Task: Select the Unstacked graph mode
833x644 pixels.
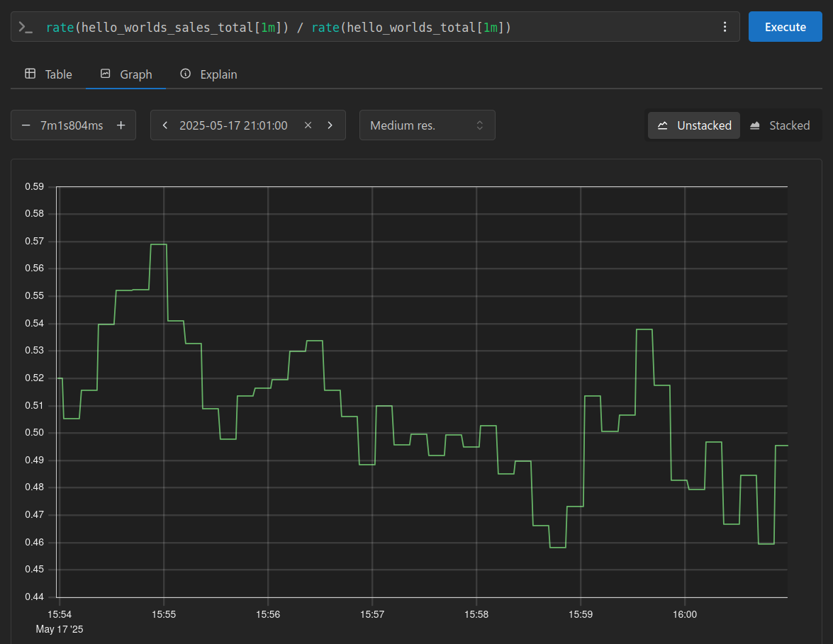Action: click(694, 125)
